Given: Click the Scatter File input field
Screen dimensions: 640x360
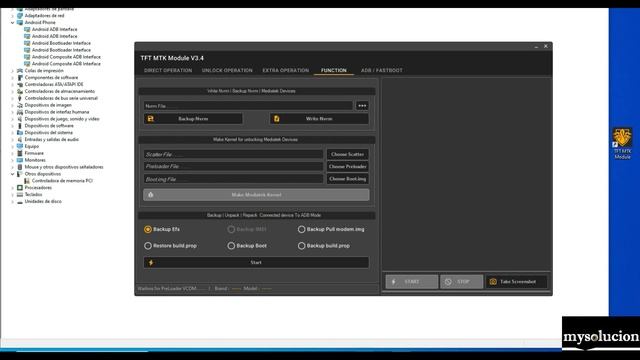Looking at the screenshot, I should (x=233, y=154).
